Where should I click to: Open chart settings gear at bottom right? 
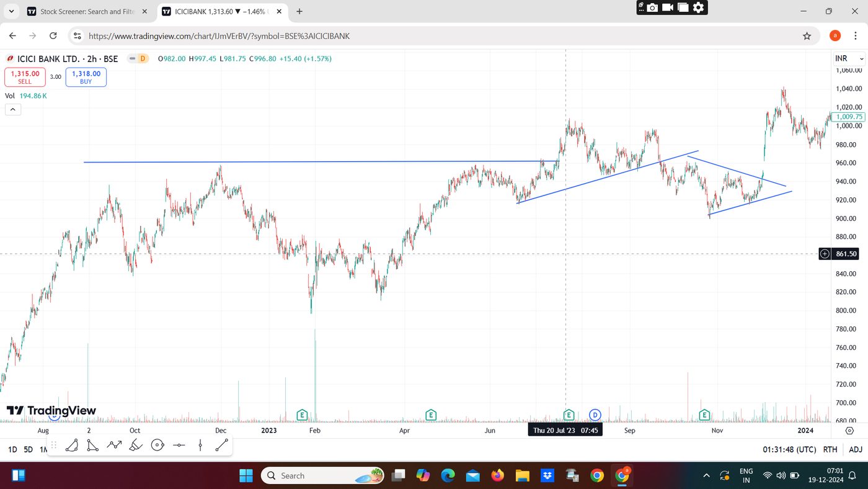point(849,430)
